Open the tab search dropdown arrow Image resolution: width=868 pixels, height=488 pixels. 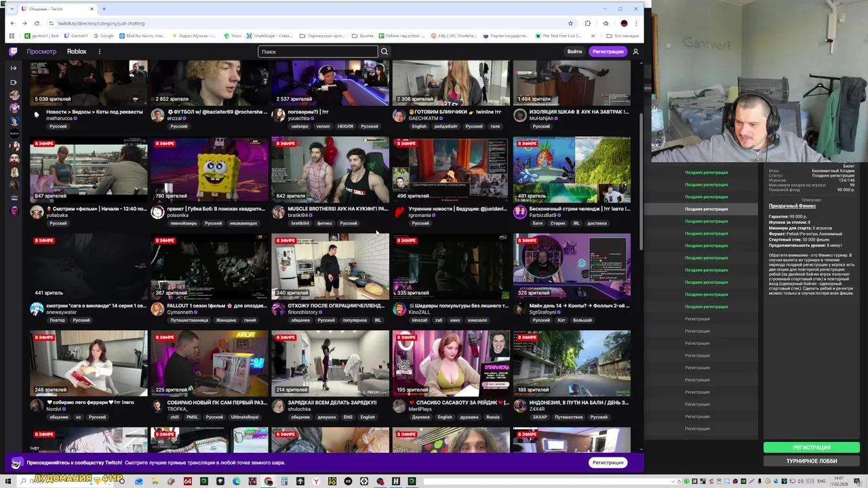pos(12,9)
